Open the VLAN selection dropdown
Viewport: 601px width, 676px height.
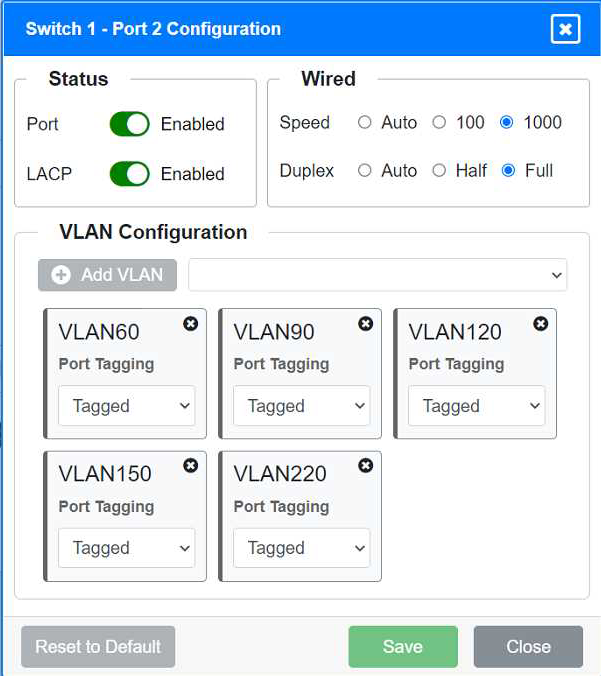[377, 275]
